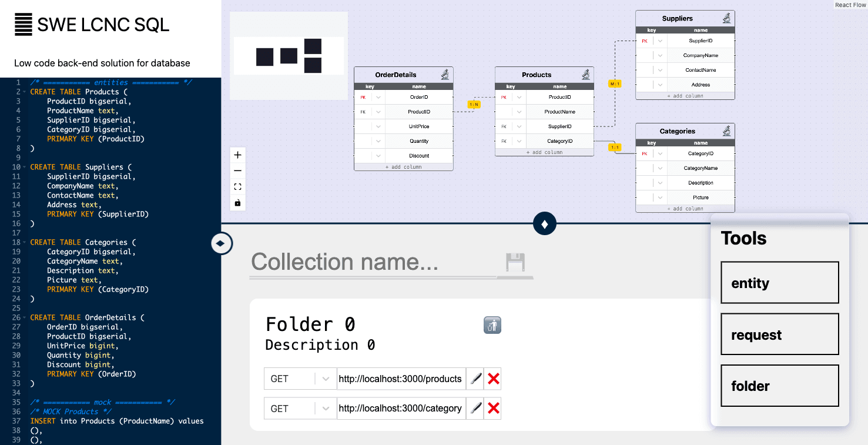Click the microscope icon on Categories table
Image resolution: width=868 pixels, height=445 pixels.
point(727,131)
